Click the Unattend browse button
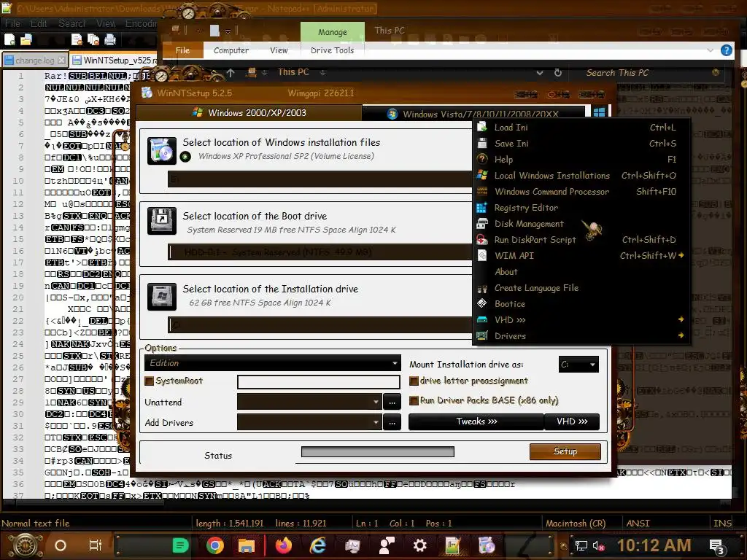The height and width of the screenshot is (560, 747). 392,402
